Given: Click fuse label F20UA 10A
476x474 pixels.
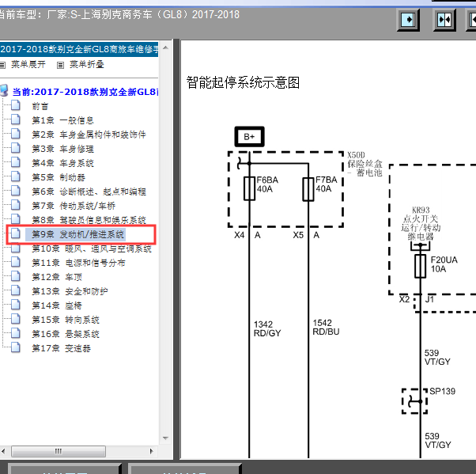Looking at the screenshot, I should [x=444, y=264].
